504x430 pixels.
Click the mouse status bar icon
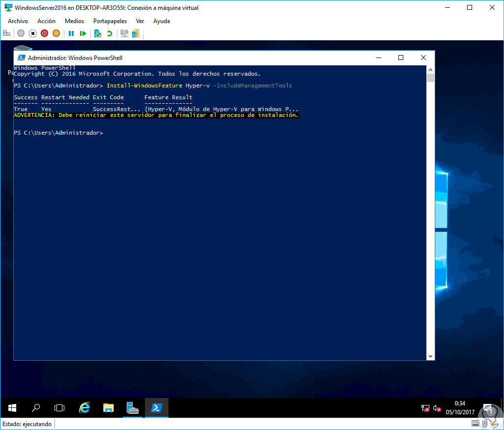click(485, 424)
